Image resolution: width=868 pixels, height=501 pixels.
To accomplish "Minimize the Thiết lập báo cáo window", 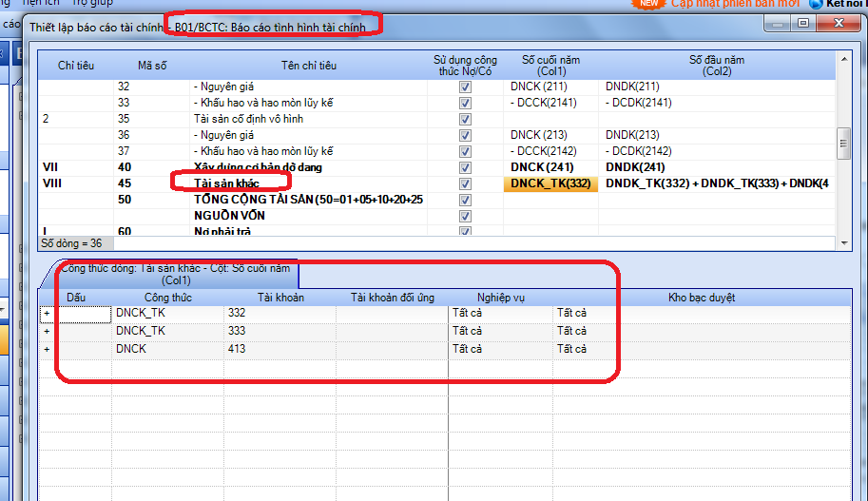I will 778,23.
